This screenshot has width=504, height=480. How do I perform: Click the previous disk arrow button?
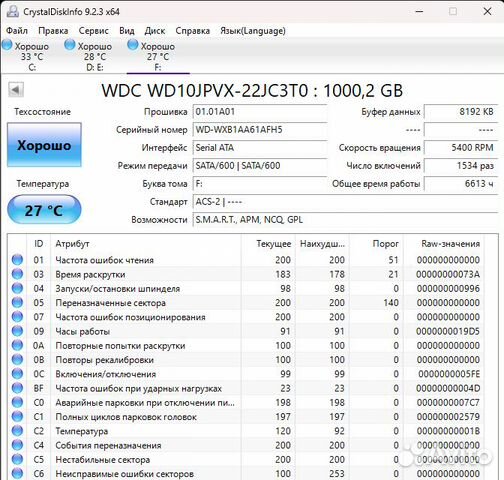16,89
